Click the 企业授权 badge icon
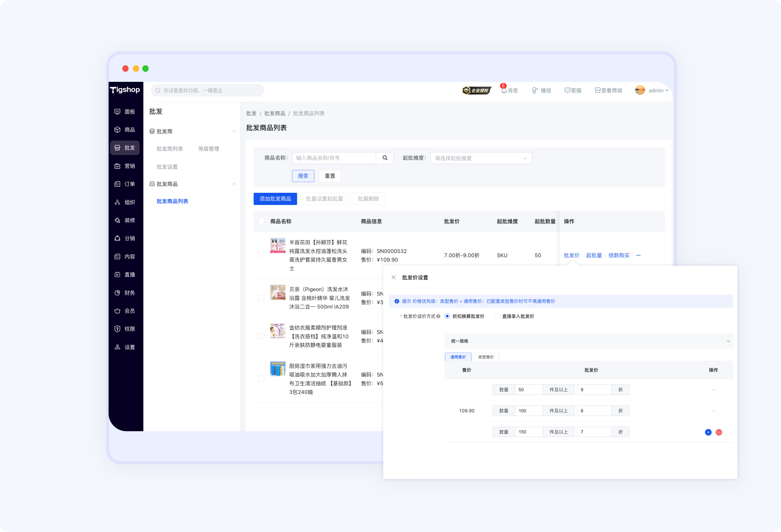This screenshot has height=532, width=781. (477, 90)
